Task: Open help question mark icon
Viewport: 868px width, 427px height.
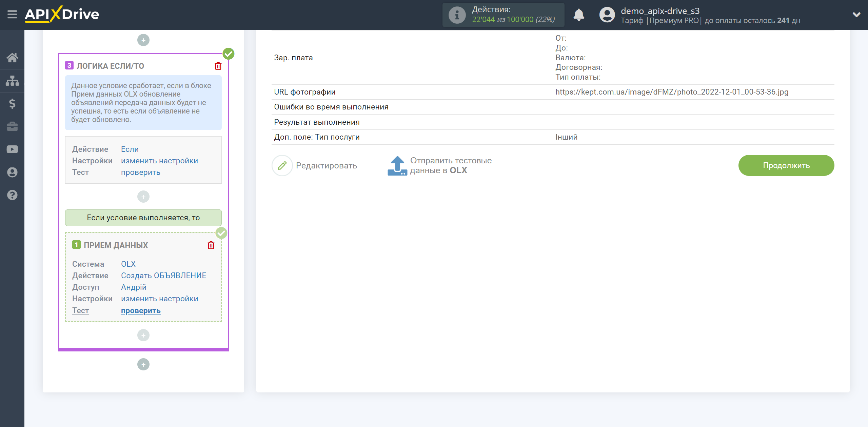Action: click(x=12, y=195)
